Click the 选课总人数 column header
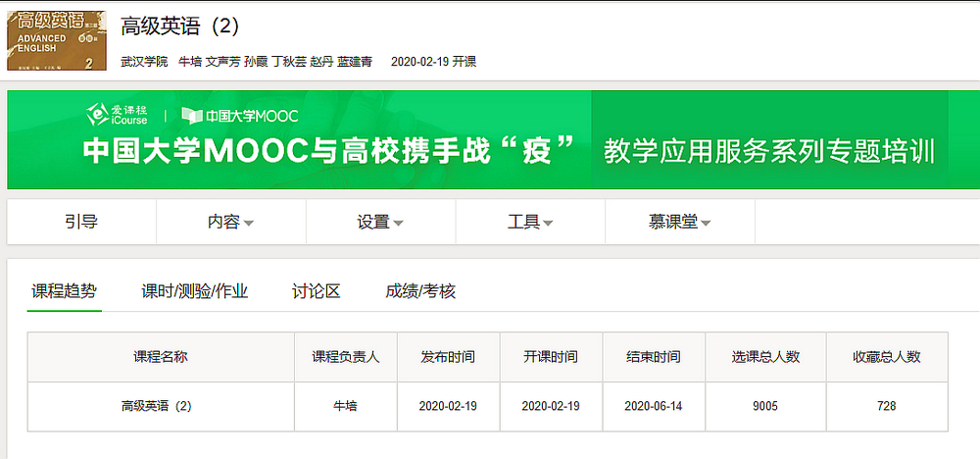Image resolution: width=980 pixels, height=459 pixels. [765, 357]
